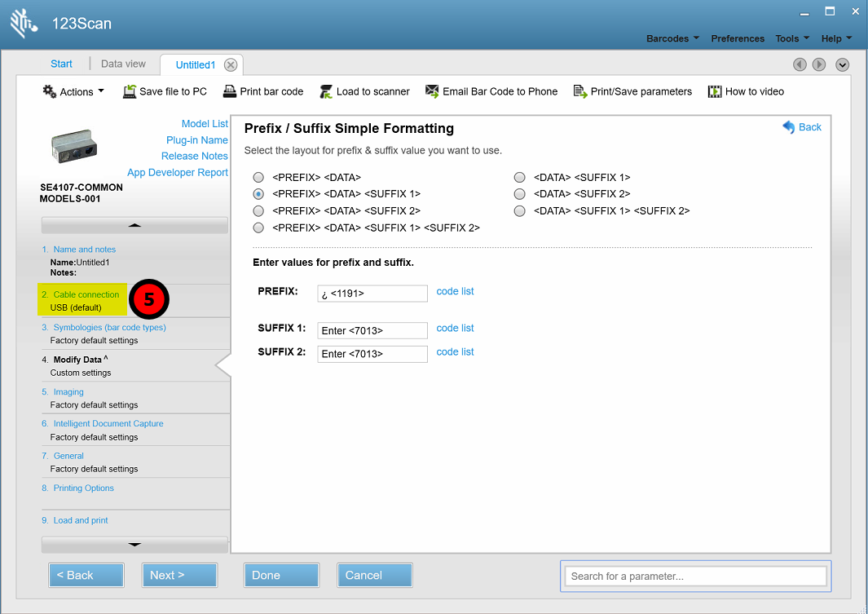The width and height of the screenshot is (868, 614).
Task: Open step 6 Intelligent Document Capture
Action: [x=108, y=423]
